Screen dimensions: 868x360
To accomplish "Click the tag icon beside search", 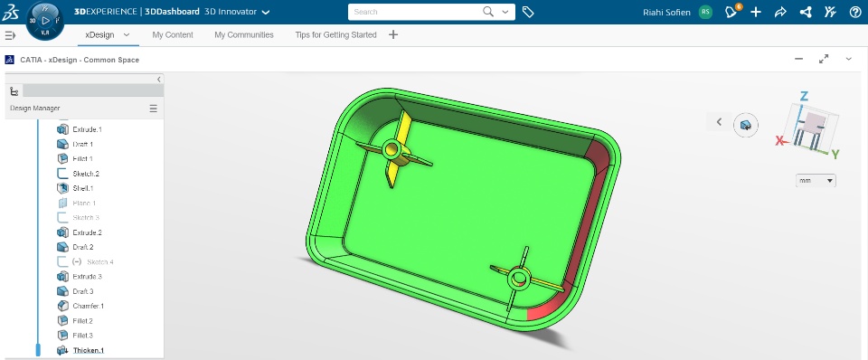I will coord(528,12).
